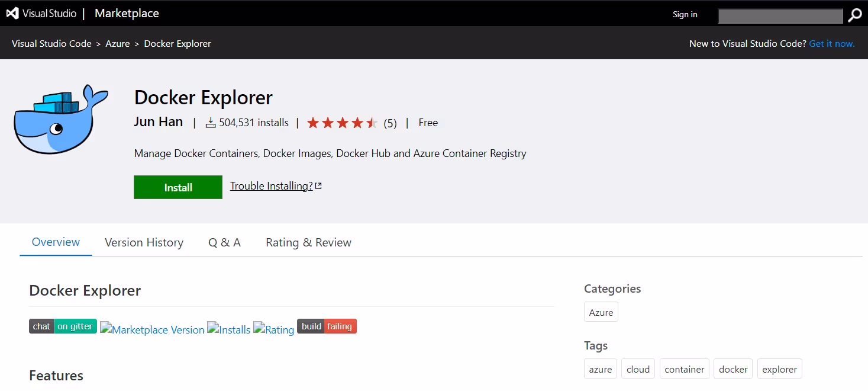Click the chat on gitter badge
The image size is (868, 391).
pos(63,326)
